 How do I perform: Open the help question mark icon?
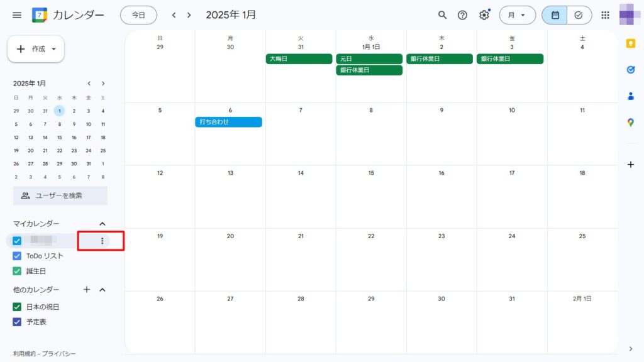click(462, 15)
